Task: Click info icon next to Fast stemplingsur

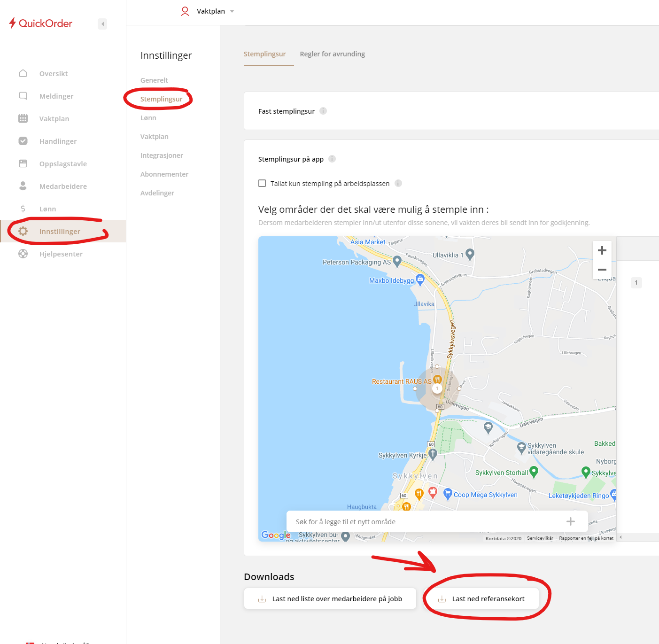Action: point(323,111)
